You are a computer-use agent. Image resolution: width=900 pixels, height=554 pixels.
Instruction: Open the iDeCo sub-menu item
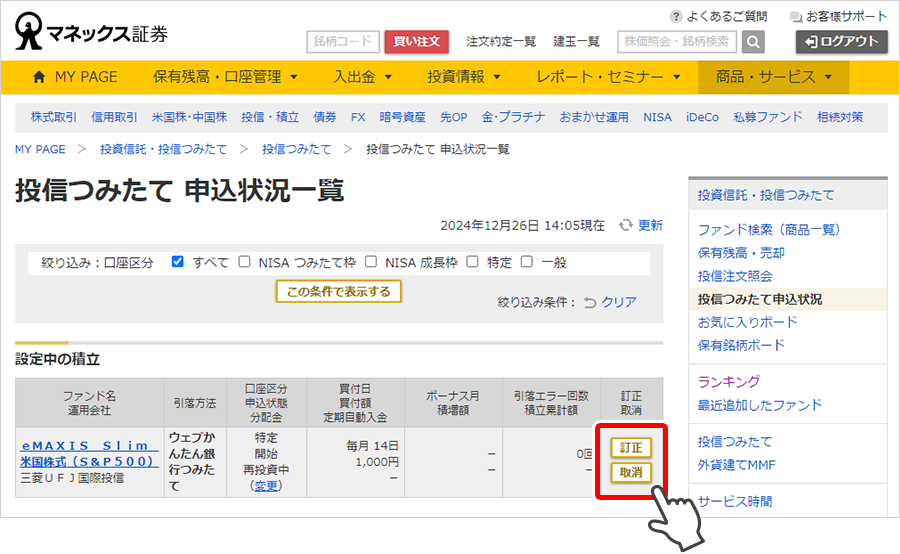coord(703,117)
